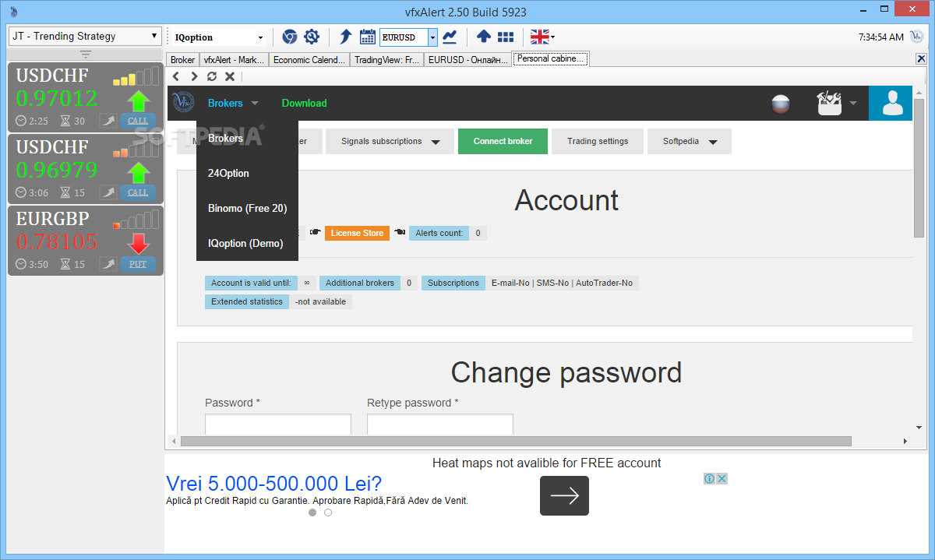935x560 pixels.
Task: Close the advertisement with the X
Action: coord(722,478)
